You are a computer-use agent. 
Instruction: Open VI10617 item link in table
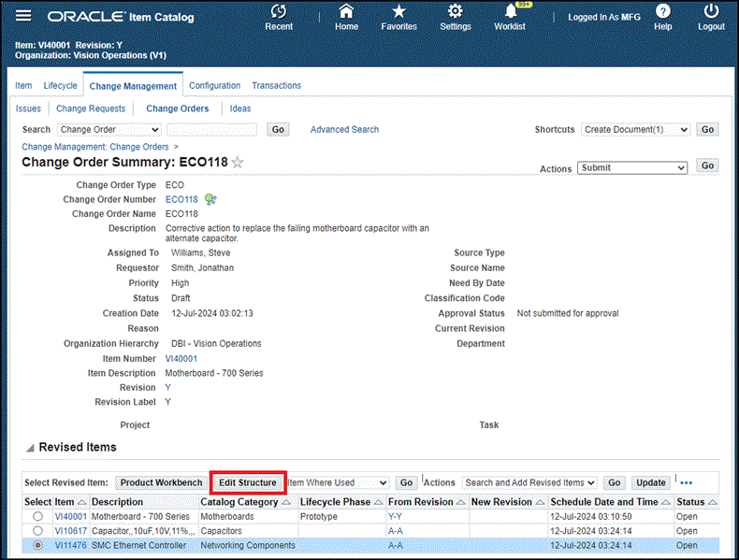pos(71,531)
